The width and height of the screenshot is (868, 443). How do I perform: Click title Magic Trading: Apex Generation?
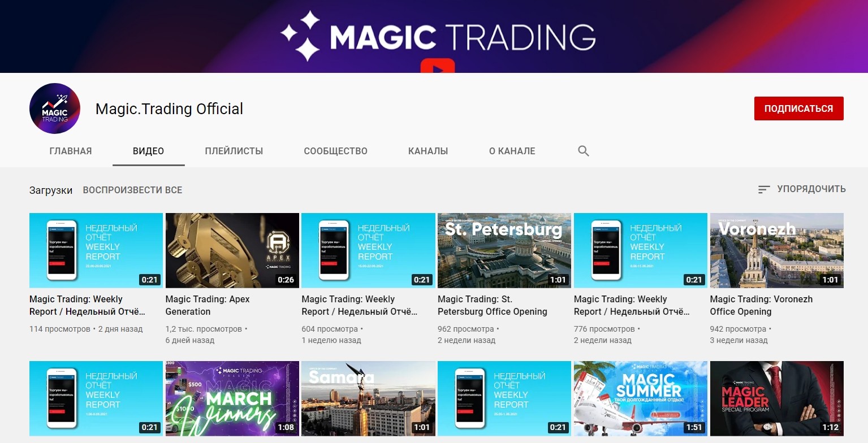pyautogui.click(x=208, y=305)
